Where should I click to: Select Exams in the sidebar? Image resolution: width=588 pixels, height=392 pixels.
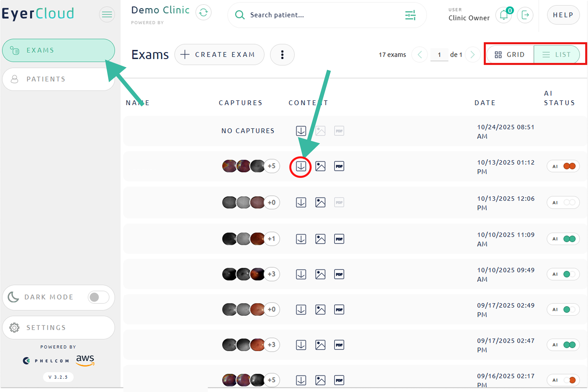click(x=58, y=50)
